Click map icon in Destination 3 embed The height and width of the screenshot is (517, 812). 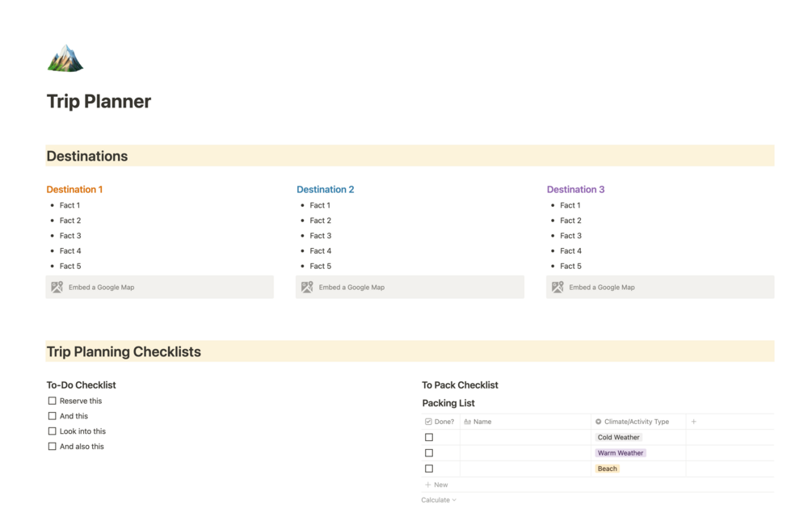pyautogui.click(x=557, y=288)
